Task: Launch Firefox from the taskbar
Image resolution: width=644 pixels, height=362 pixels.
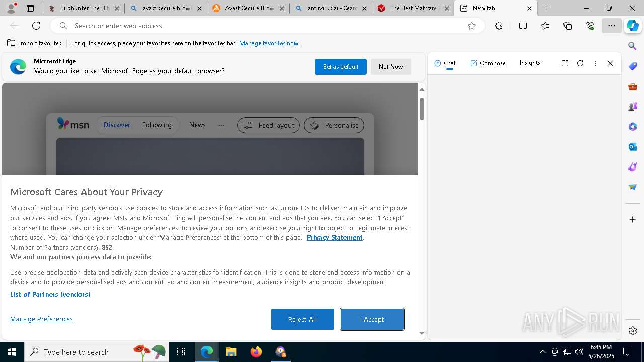Action: (x=256, y=352)
